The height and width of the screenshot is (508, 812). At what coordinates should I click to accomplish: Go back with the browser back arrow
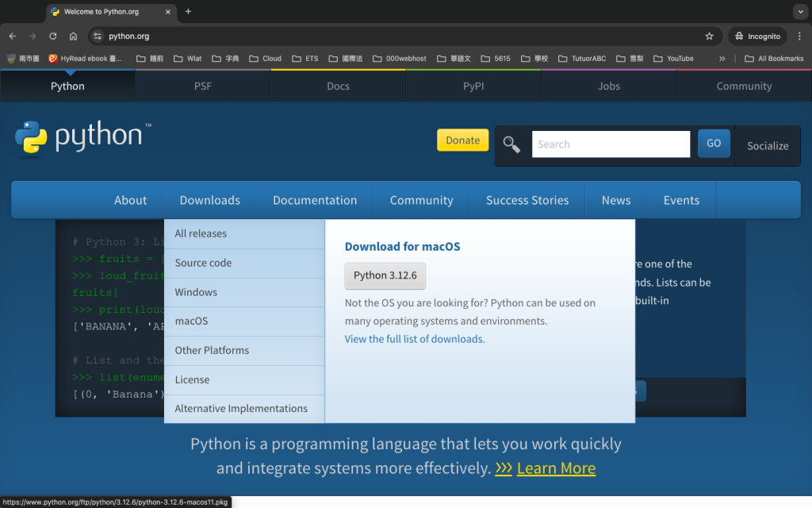[13, 37]
